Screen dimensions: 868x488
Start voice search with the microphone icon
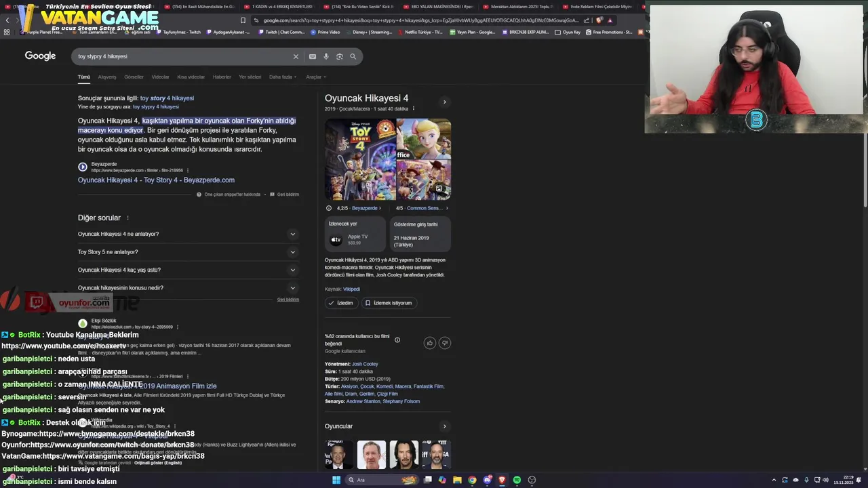[x=326, y=56]
